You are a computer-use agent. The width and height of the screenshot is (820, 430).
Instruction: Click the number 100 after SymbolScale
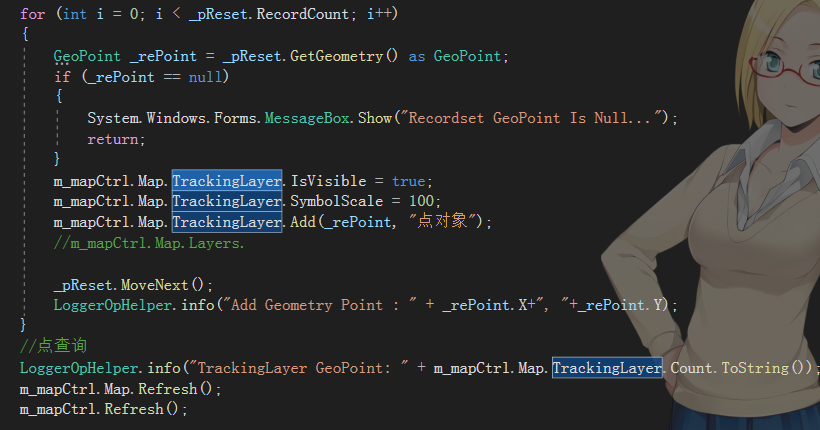[422, 201]
